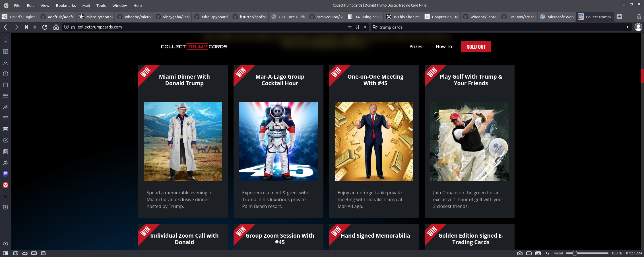Switch to the C++ Core Guide tab
The height and width of the screenshot is (257, 644).
point(288,17)
